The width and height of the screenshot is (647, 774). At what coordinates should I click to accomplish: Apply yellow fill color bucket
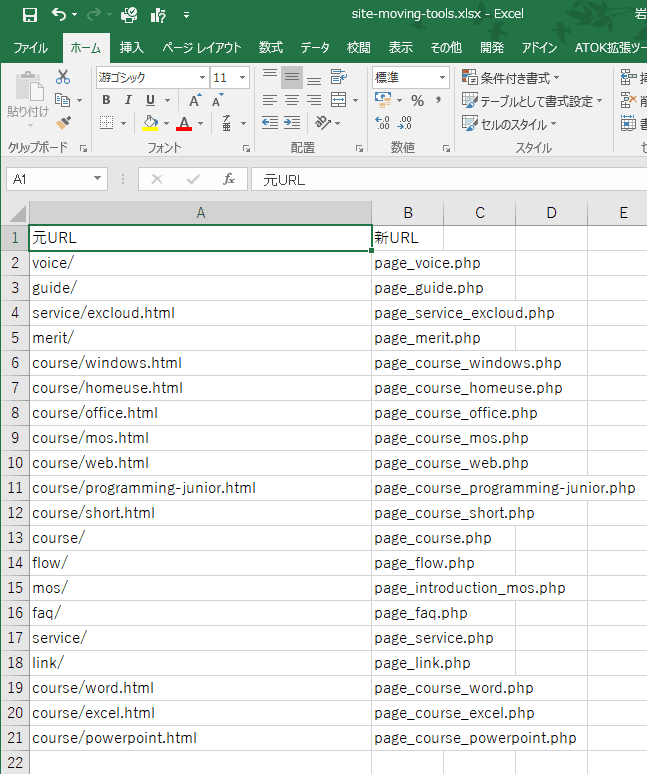point(150,122)
